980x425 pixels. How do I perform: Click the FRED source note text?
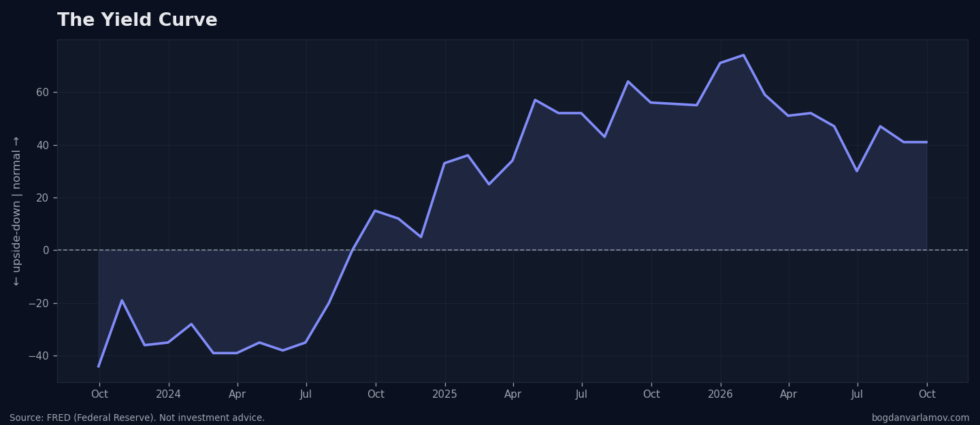click(x=137, y=418)
